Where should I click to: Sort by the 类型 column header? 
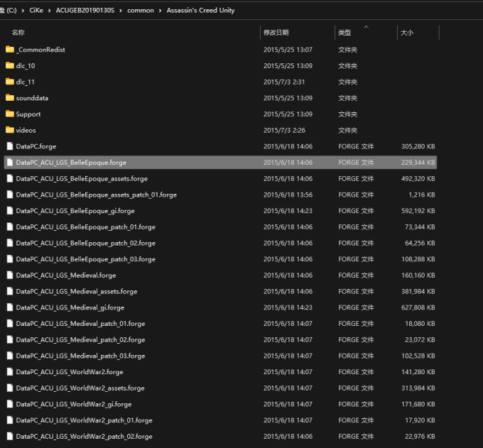(x=344, y=33)
